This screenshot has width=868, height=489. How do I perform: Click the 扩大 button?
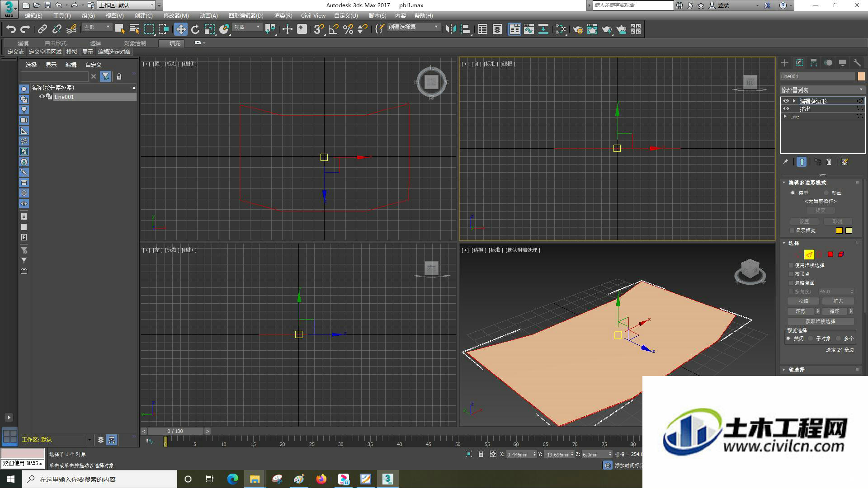click(838, 301)
